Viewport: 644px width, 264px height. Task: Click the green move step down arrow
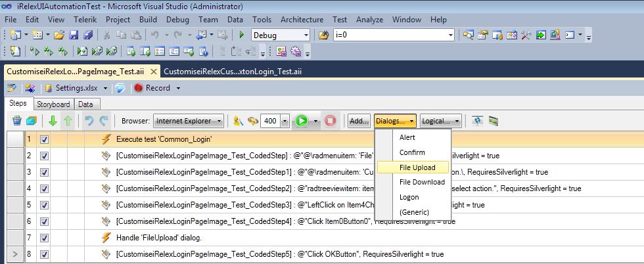coord(53,121)
